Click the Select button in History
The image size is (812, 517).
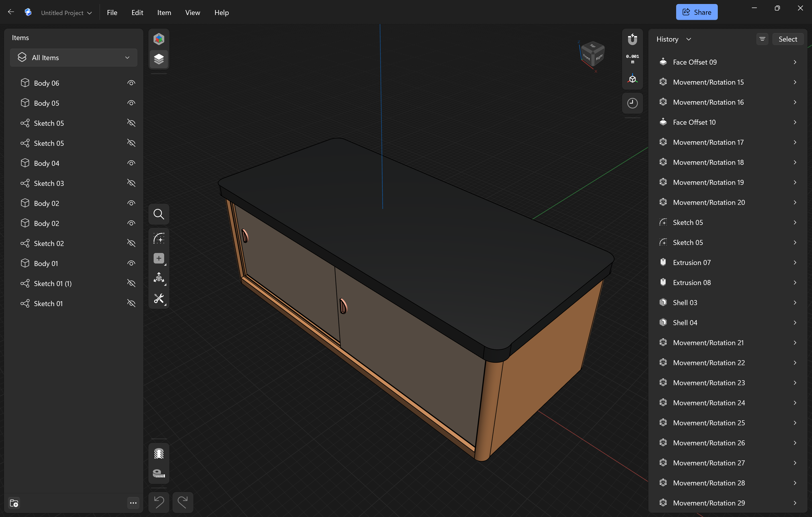coord(788,39)
